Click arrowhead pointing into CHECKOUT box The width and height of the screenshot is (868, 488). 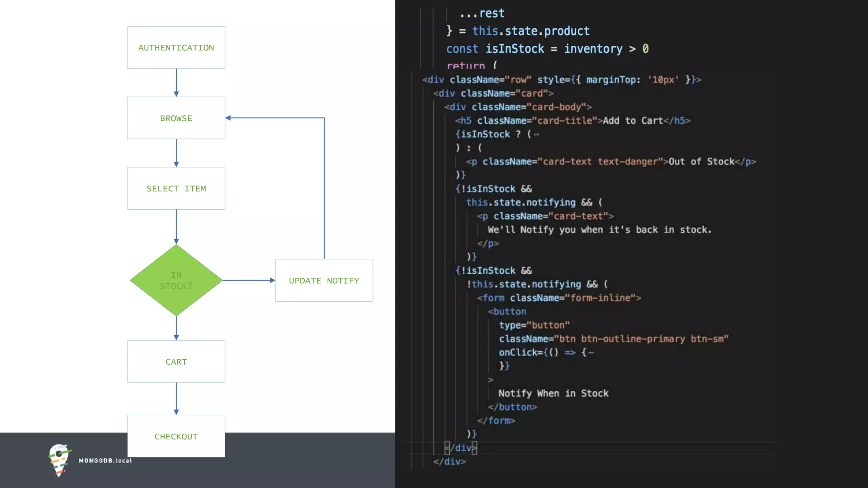coord(176,412)
